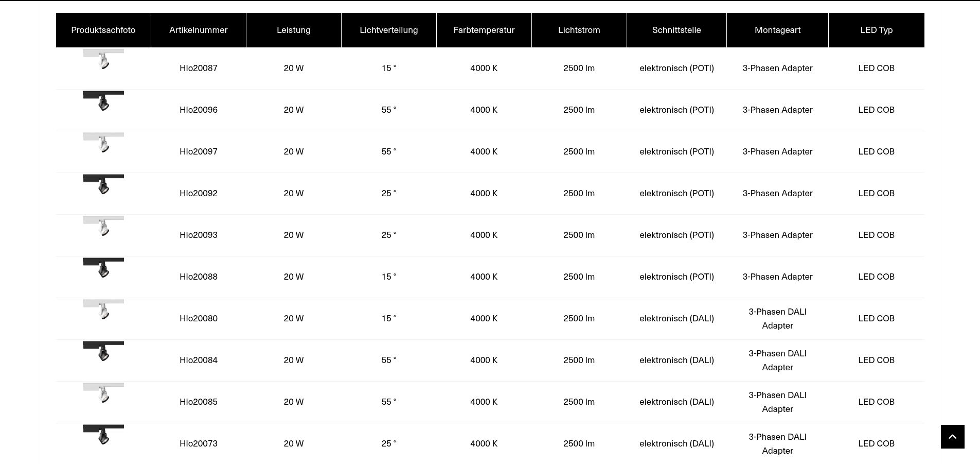This screenshot has width=980, height=464.
Task: View product thumbnail for Hlo20088
Action: (x=103, y=267)
